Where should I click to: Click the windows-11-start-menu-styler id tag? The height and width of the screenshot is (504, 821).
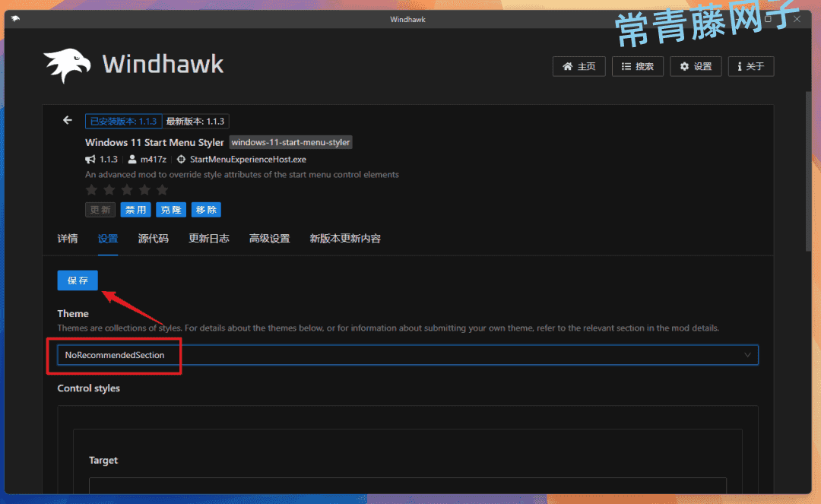click(290, 142)
